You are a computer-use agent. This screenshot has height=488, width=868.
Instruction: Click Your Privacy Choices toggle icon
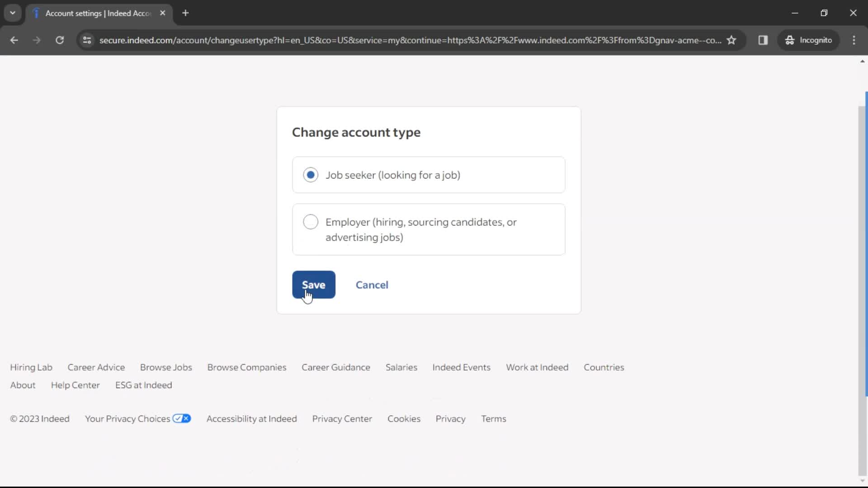(x=182, y=418)
